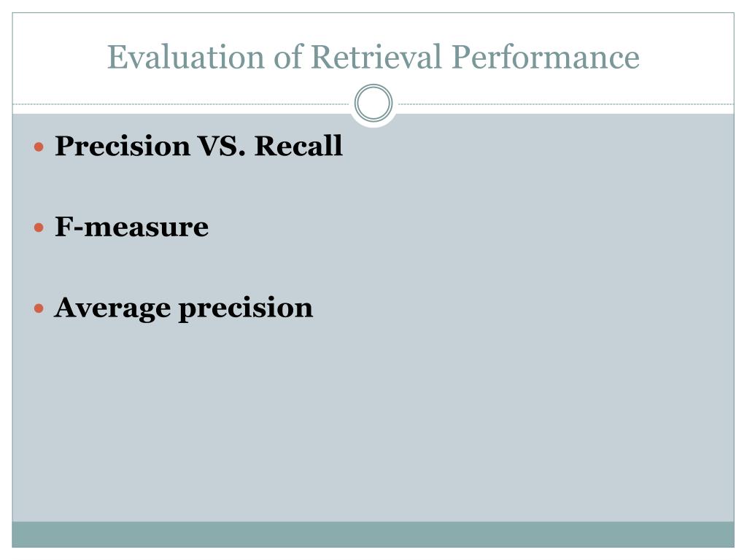Screen dimensions: 747x560
Task: Click the word Average in the third bullet
Action: (x=112, y=308)
